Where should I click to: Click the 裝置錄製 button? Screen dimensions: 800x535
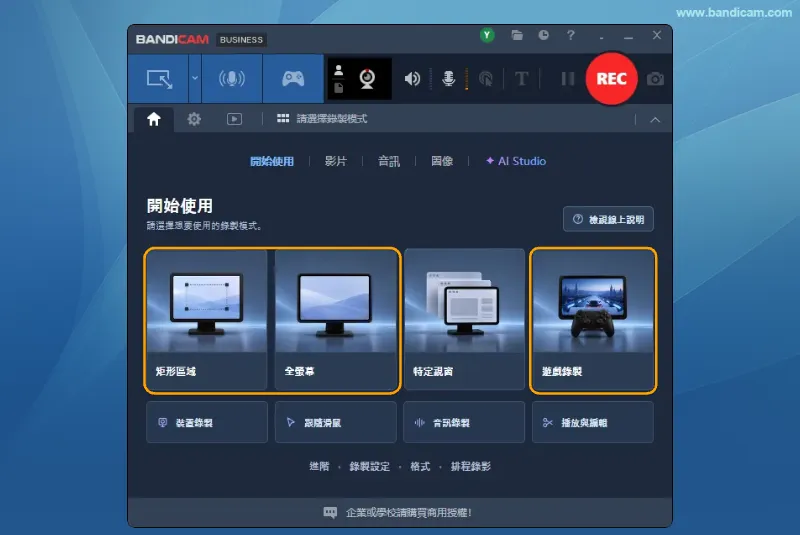pos(207,422)
